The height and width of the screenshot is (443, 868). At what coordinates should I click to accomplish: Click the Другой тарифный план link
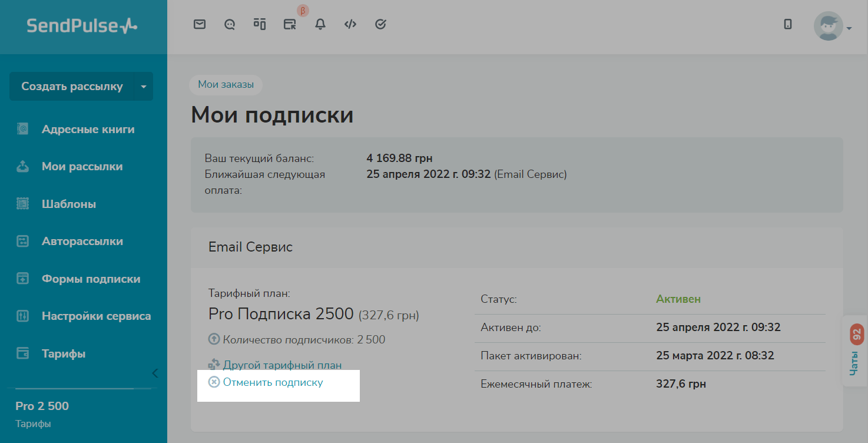click(x=282, y=365)
